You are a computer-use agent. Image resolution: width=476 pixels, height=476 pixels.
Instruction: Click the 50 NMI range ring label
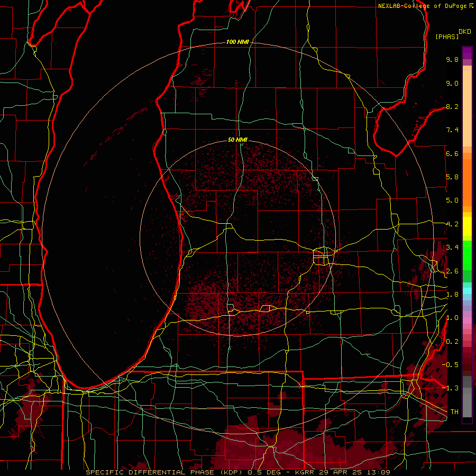237,140
